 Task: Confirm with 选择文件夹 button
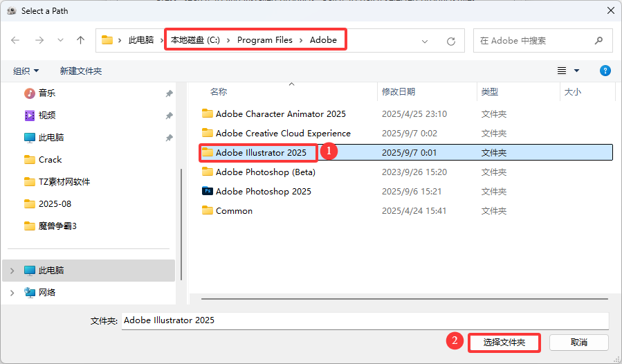tap(504, 343)
